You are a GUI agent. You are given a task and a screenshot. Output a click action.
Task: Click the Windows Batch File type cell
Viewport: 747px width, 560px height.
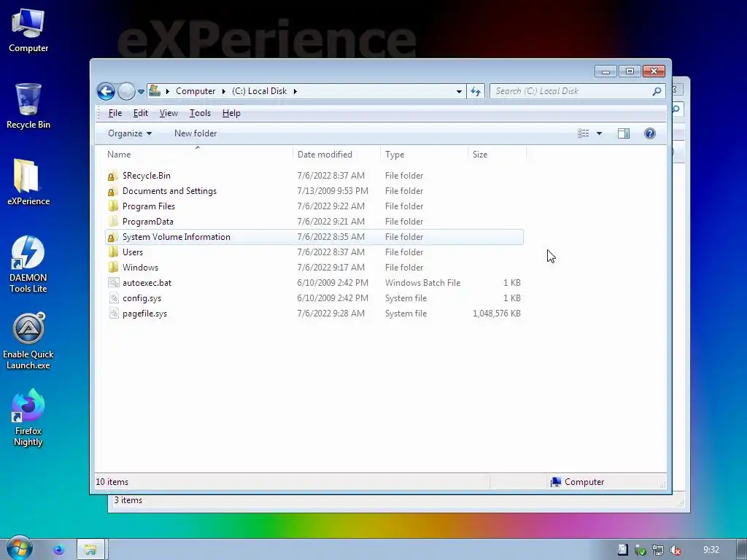(422, 282)
